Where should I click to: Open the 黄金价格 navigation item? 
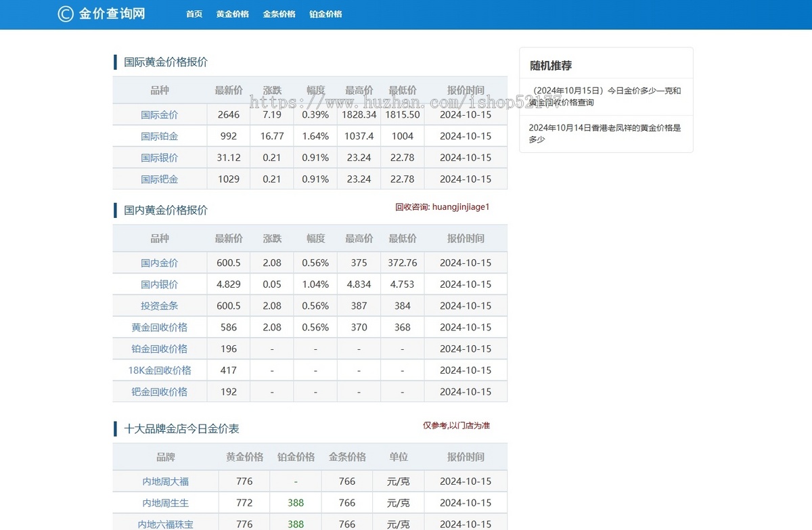coord(233,14)
